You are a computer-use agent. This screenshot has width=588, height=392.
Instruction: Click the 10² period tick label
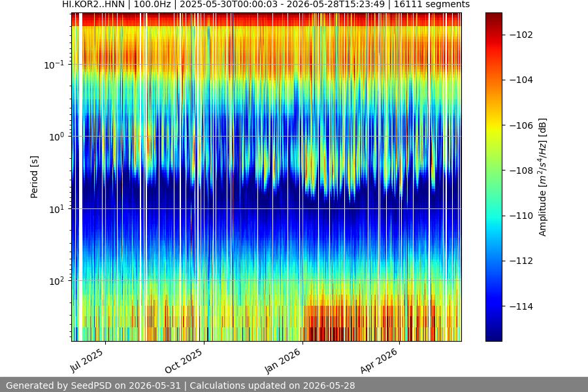pos(56,281)
